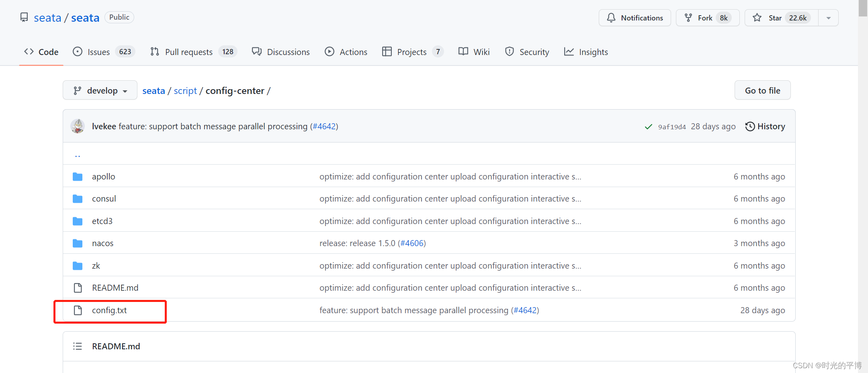Open the Security tab
The width and height of the screenshot is (868, 373).
point(527,52)
